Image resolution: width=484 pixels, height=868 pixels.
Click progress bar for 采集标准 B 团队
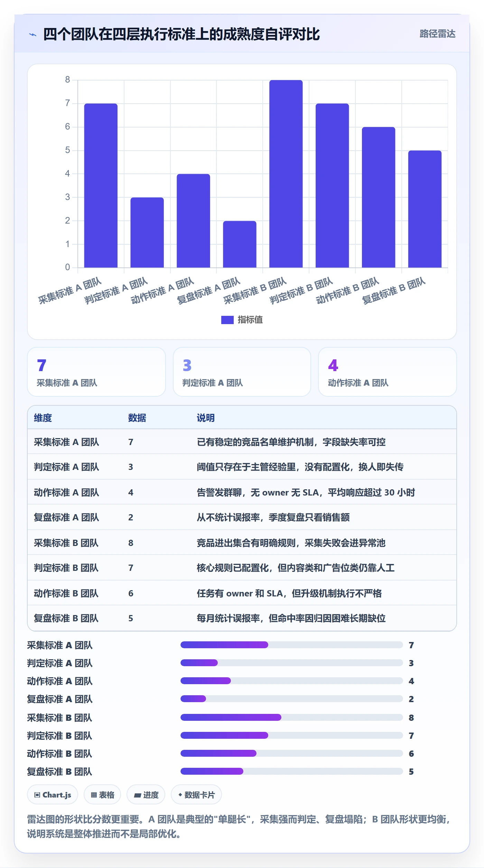click(292, 717)
